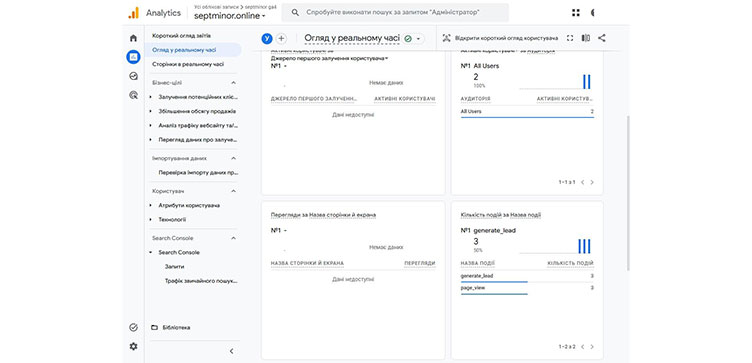Open Трафік звичайного пошуку report
Viewport: 752px width, 363px height.
tap(201, 281)
